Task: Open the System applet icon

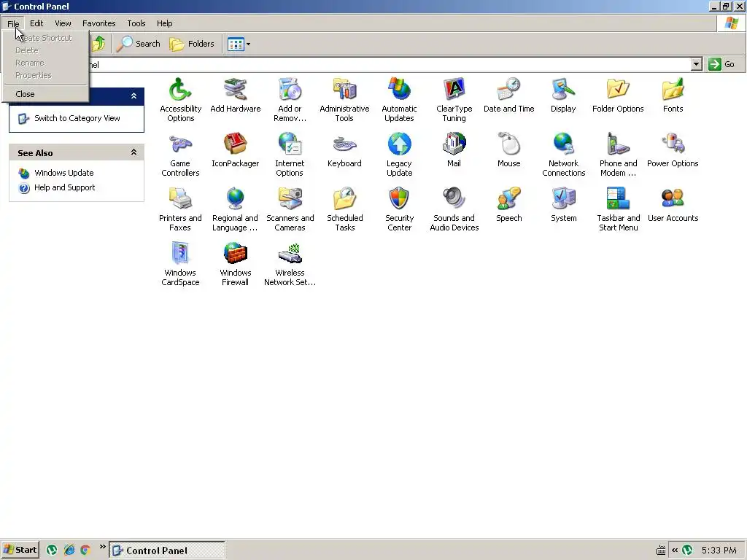Action: tap(564, 199)
